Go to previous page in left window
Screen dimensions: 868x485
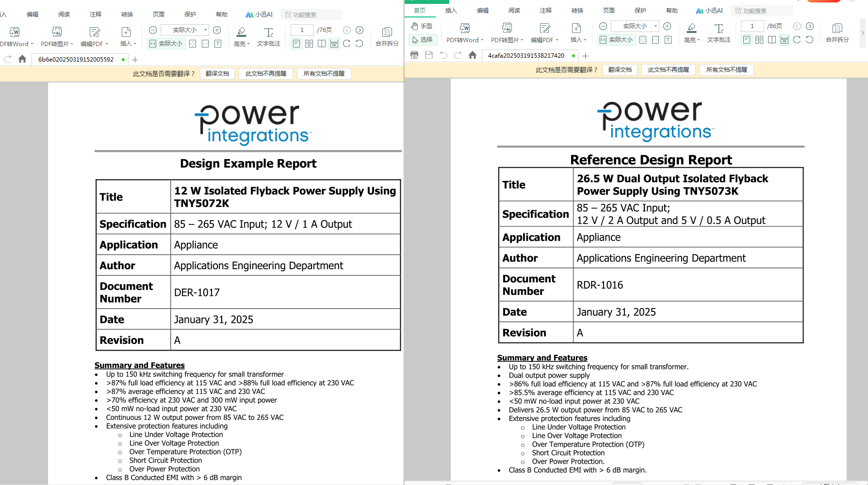[347, 30]
